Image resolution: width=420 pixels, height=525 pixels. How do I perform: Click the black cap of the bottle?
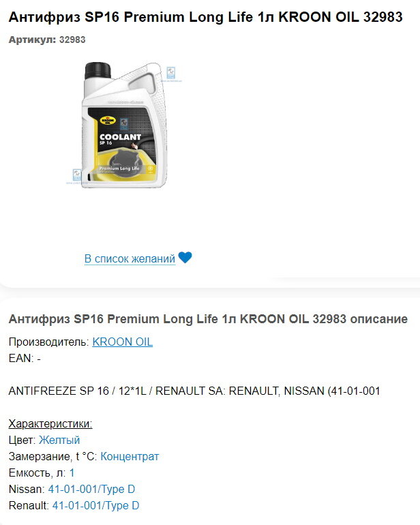coord(97,70)
